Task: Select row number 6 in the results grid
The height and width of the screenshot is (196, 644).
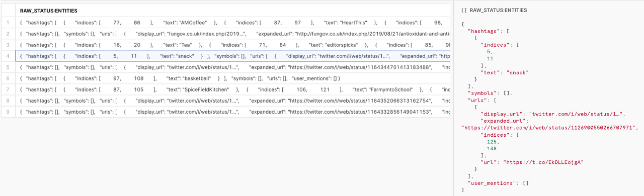Action: 8,78
